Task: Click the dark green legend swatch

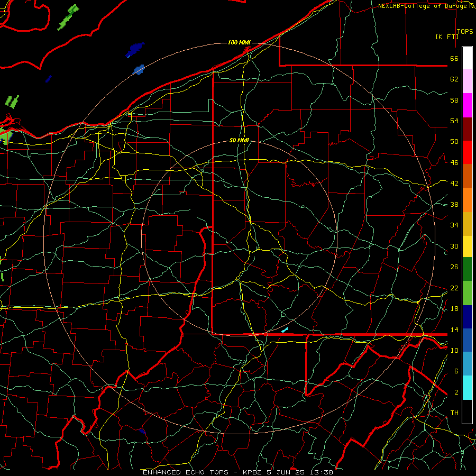Action: (x=467, y=269)
